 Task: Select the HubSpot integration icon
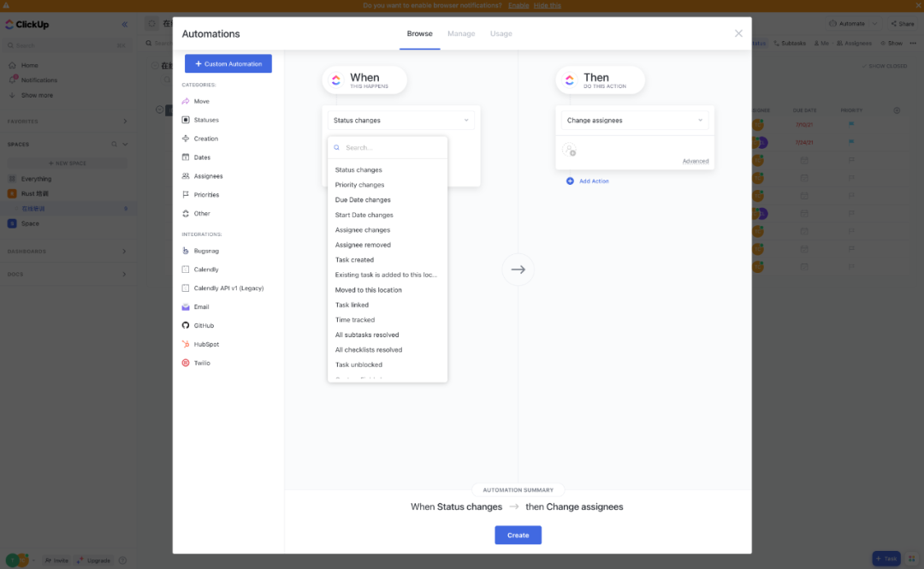click(186, 344)
